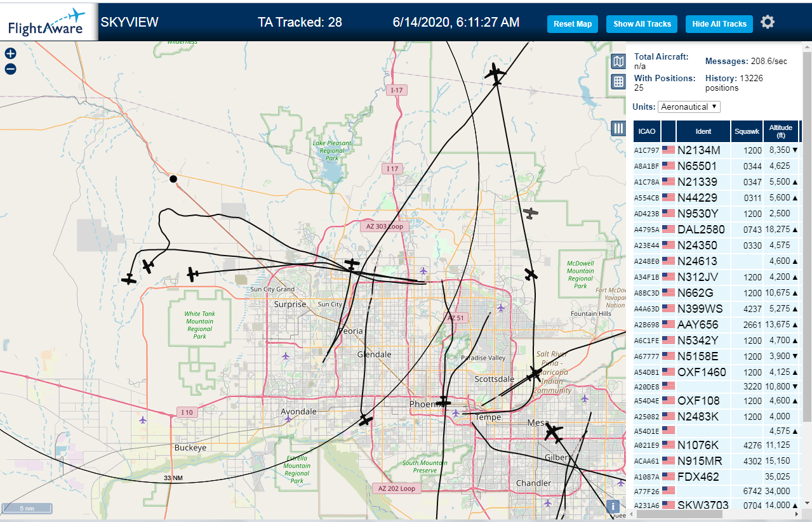812x522 pixels.
Task: Sort the table by Ident column
Action: 703,131
